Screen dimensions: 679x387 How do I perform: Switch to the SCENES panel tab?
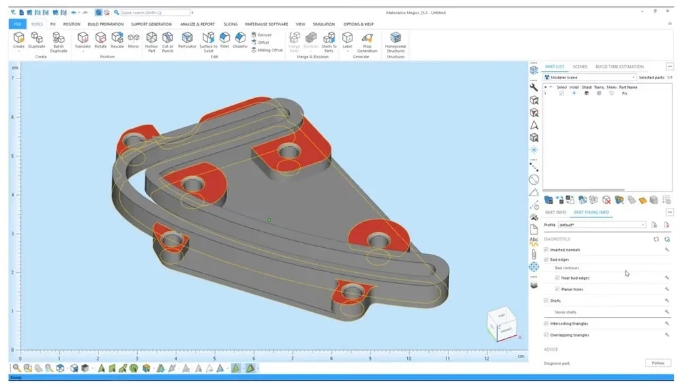click(x=580, y=67)
